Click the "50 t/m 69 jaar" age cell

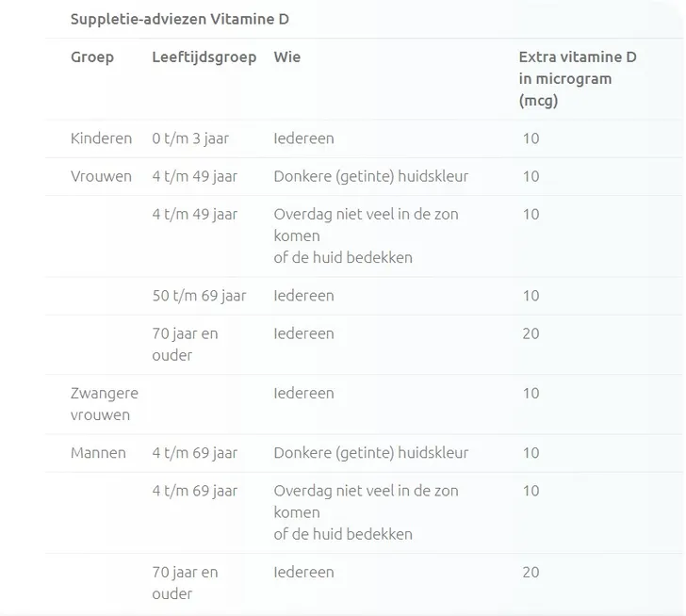tap(199, 296)
